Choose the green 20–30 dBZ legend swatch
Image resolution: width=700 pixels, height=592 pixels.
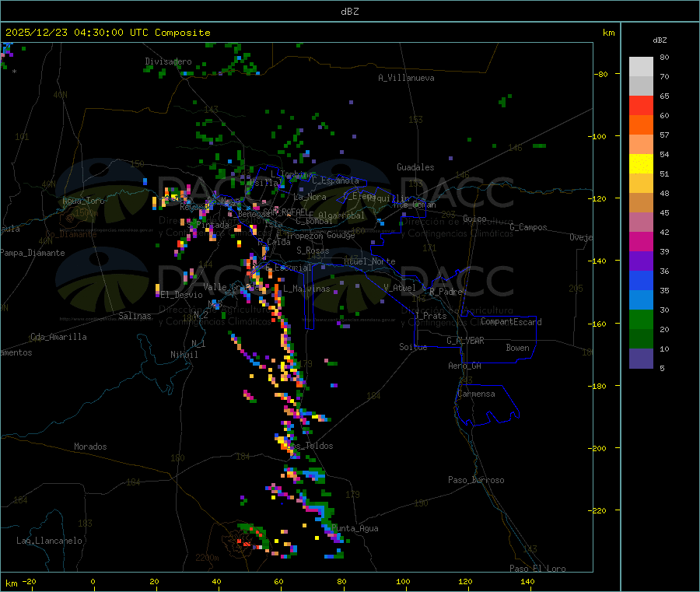tap(641, 319)
